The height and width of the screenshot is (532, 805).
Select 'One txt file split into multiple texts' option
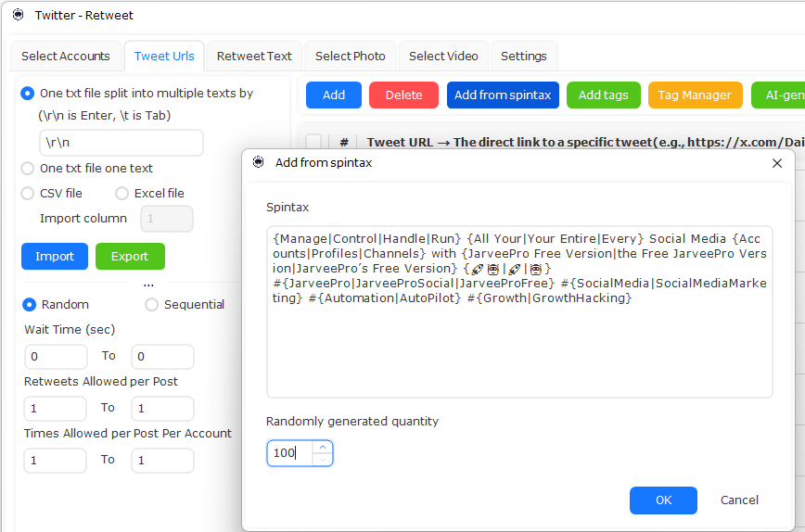point(28,94)
